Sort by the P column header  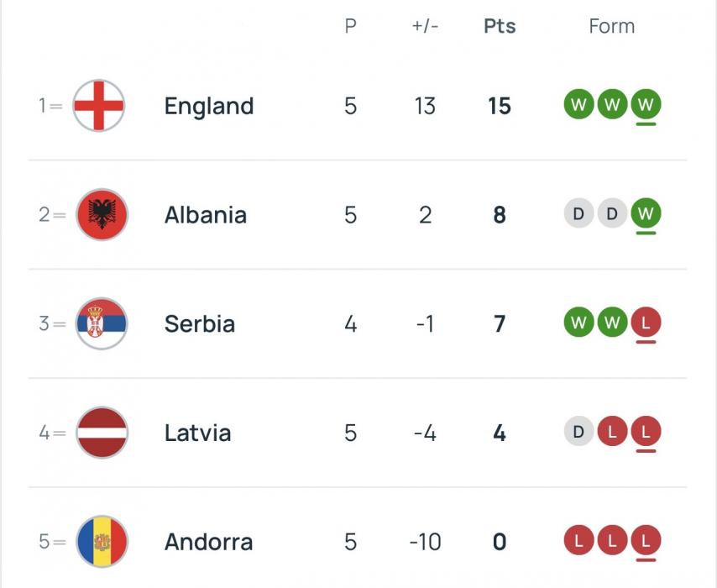350,26
